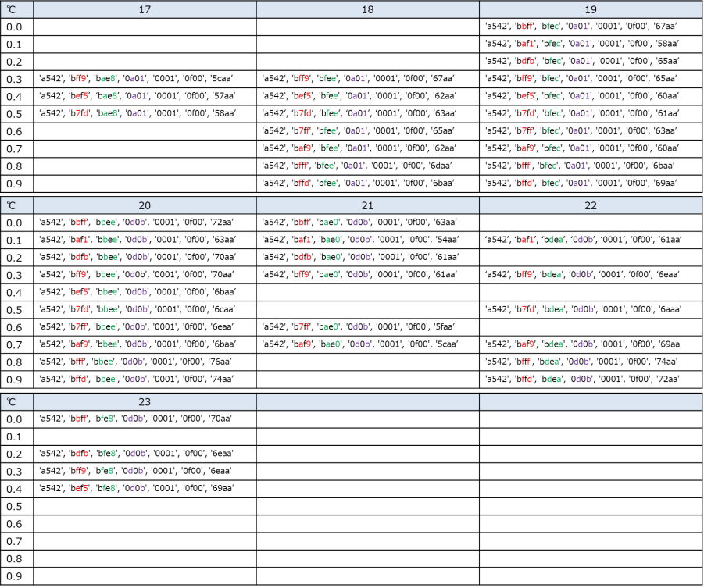Viewport: 704px width, 588px height.
Task: Click the column header labeled 20
Action: [x=145, y=205]
